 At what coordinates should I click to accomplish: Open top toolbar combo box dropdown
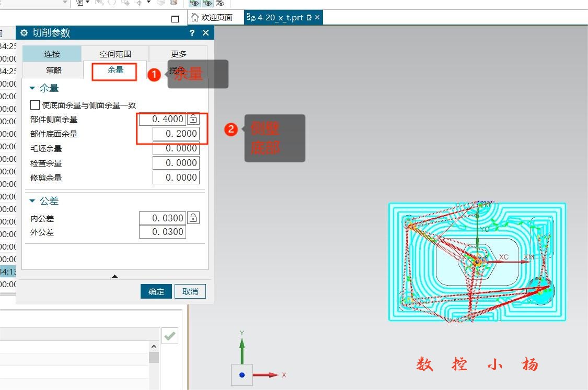pos(65,3)
